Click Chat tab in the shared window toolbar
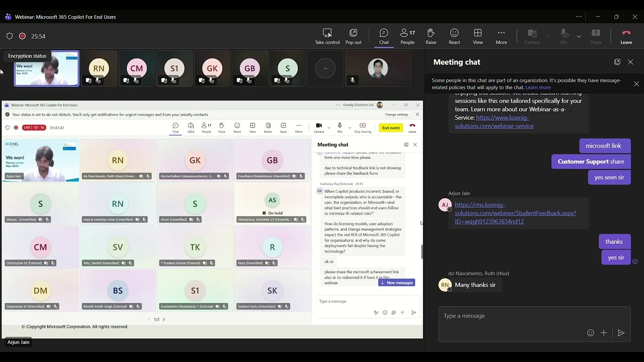The width and height of the screenshot is (644, 362). pyautogui.click(x=176, y=128)
